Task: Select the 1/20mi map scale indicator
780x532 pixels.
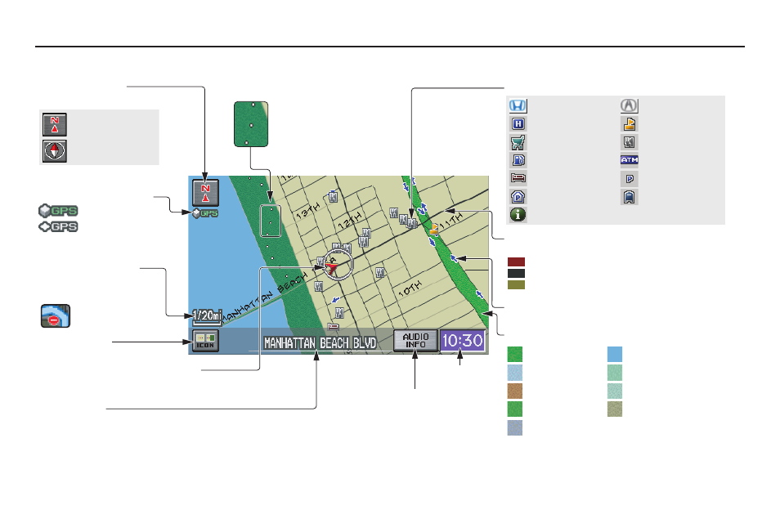Action: click(x=207, y=316)
